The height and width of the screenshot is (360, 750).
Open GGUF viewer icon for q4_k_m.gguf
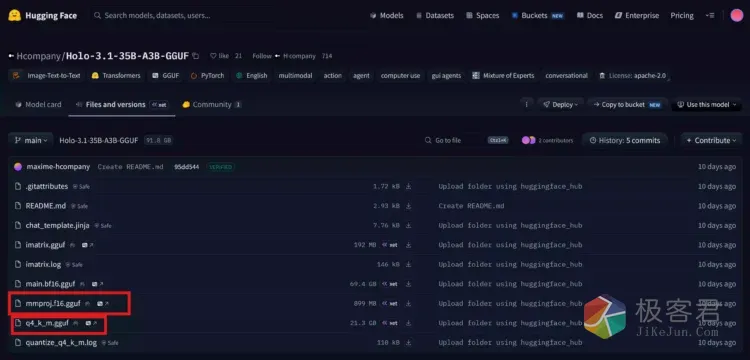(91, 323)
